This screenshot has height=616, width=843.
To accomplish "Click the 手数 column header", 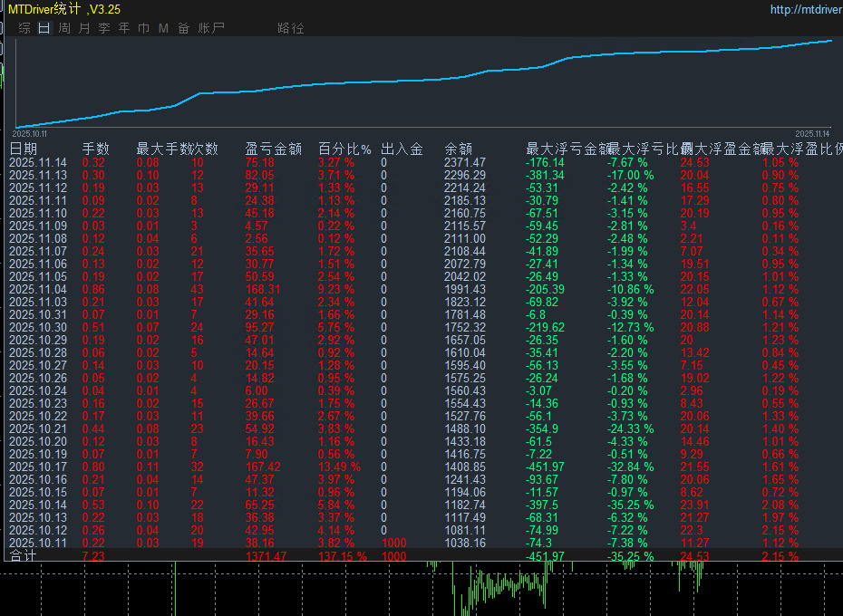I will [x=96, y=149].
